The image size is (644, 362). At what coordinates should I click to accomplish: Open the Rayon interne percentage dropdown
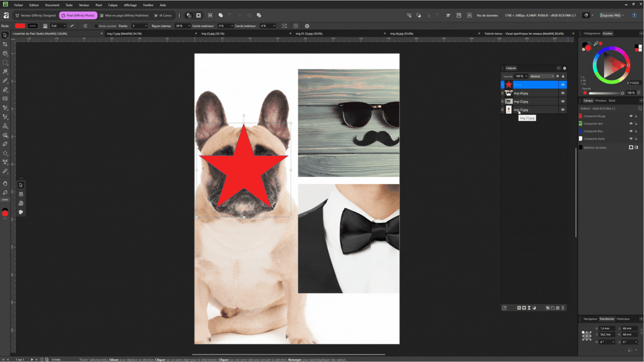pyautogui.click(x=189, y=26)
